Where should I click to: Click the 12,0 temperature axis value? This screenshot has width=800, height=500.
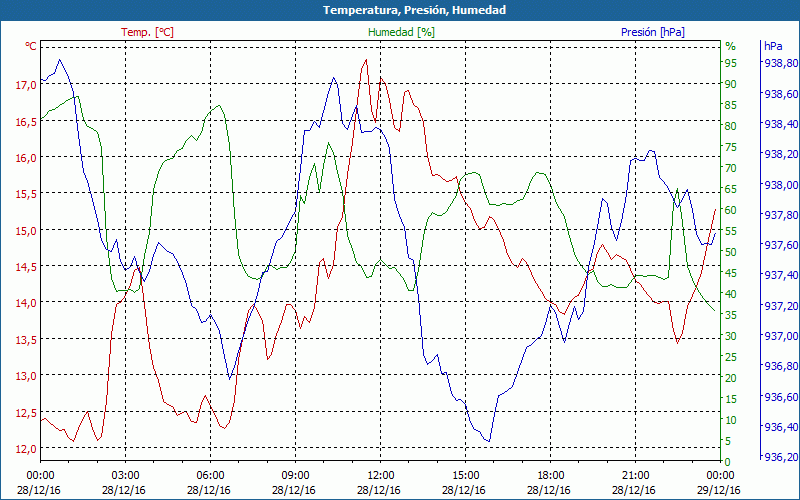[26, 449]
